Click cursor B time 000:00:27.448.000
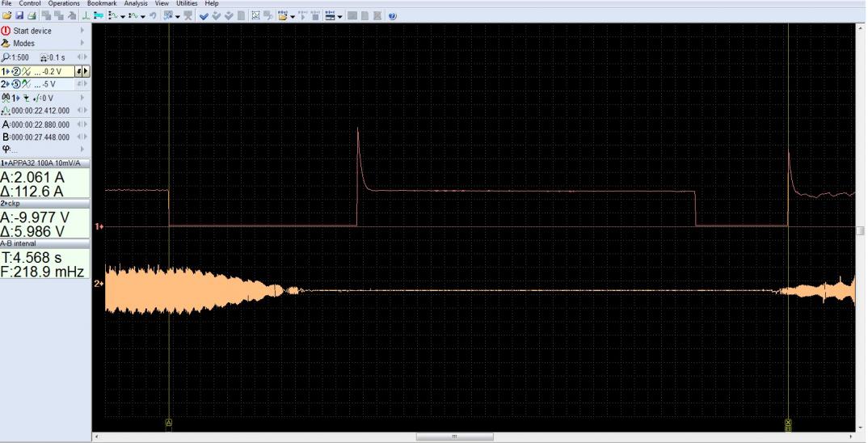The image size is (868, 443). (40, 137)
